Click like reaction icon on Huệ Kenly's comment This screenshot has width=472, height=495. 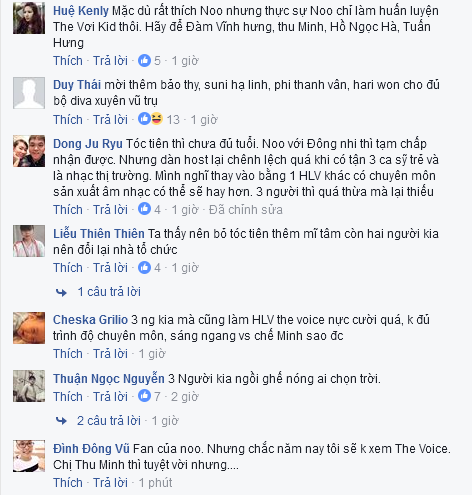(144, 61)
